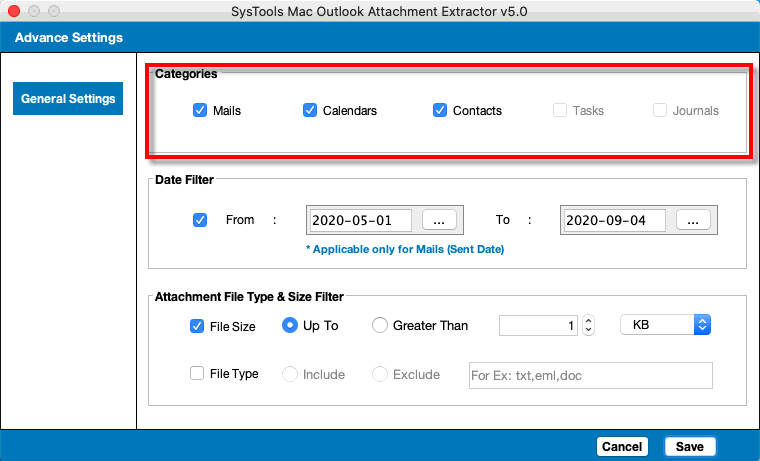The width and height of the screenshot is (760, 461).
Task: Click the Categories group label
Action: pos(186,74)
